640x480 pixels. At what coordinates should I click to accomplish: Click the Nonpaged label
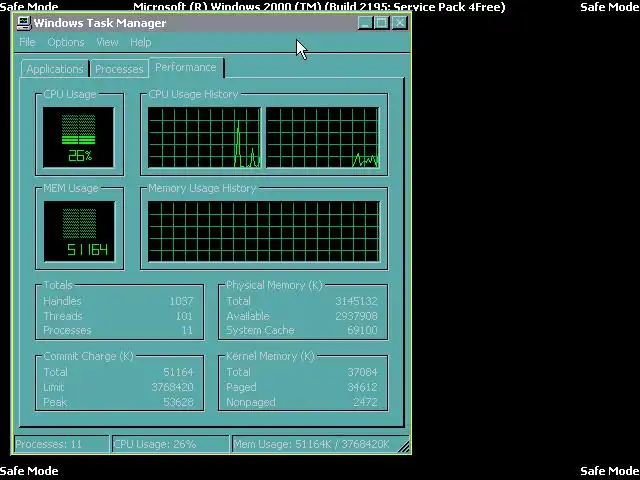point(251,402)
